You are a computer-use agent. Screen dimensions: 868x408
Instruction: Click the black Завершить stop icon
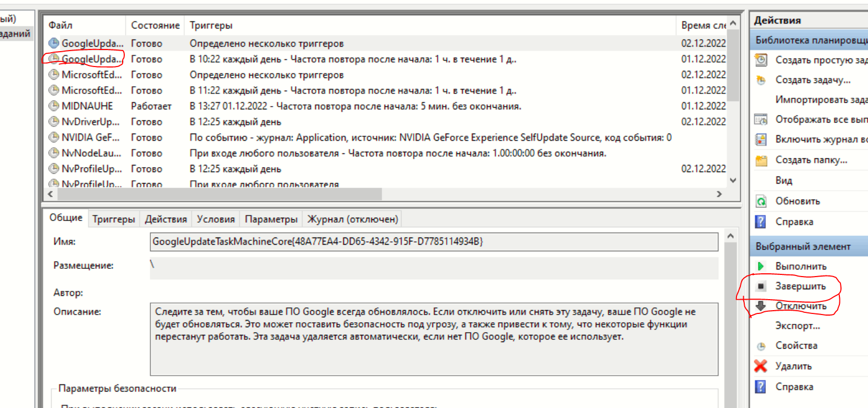tap(761, 286)
